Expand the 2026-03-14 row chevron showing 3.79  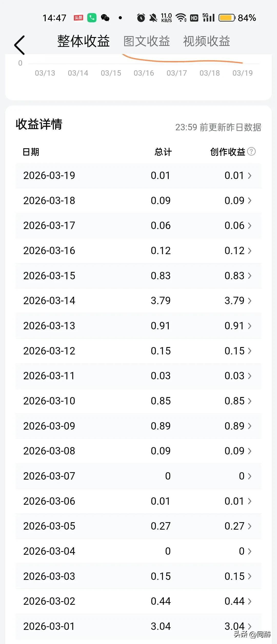(x=250, y=301)
